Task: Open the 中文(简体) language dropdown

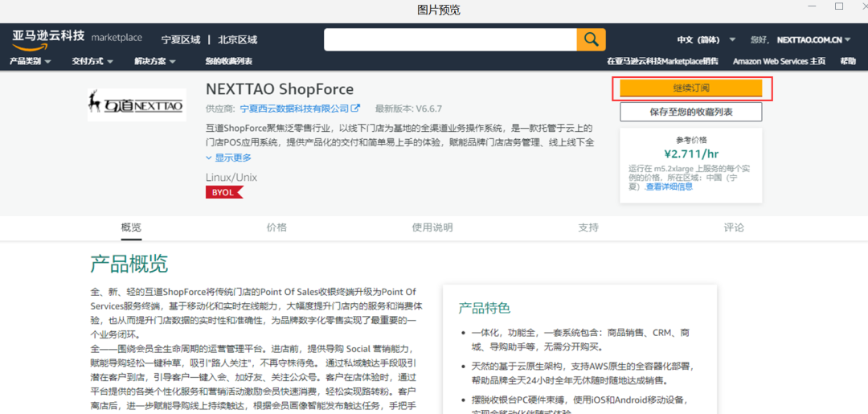Action: coord(706,40)
